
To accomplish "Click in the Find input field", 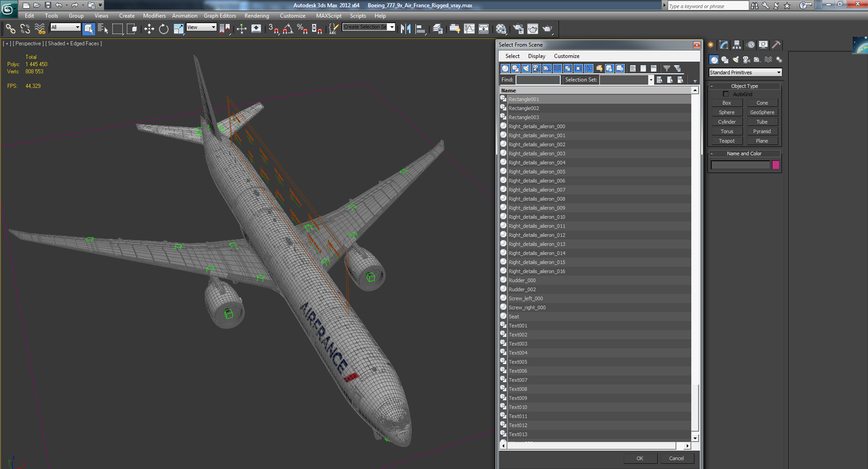I will coord(538,80).
